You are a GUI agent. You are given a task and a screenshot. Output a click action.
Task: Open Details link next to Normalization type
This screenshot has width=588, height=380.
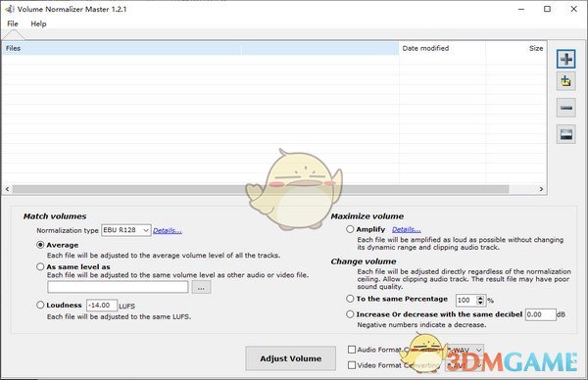point(168,230)
